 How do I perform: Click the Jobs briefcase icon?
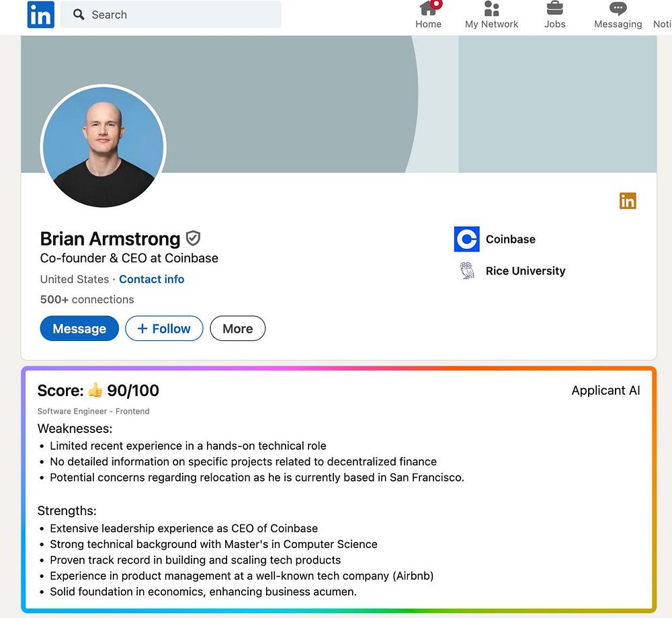[x=554, y=7]
